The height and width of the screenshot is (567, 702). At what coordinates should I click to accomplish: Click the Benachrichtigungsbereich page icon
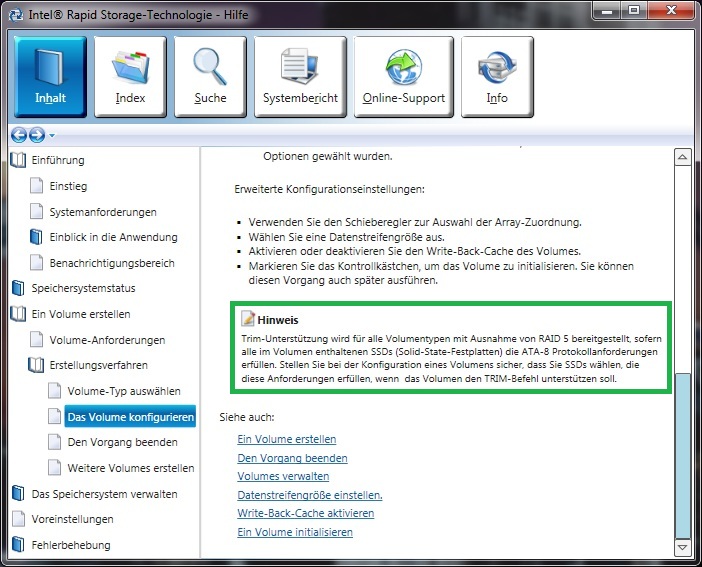click(x=36, y=263)
